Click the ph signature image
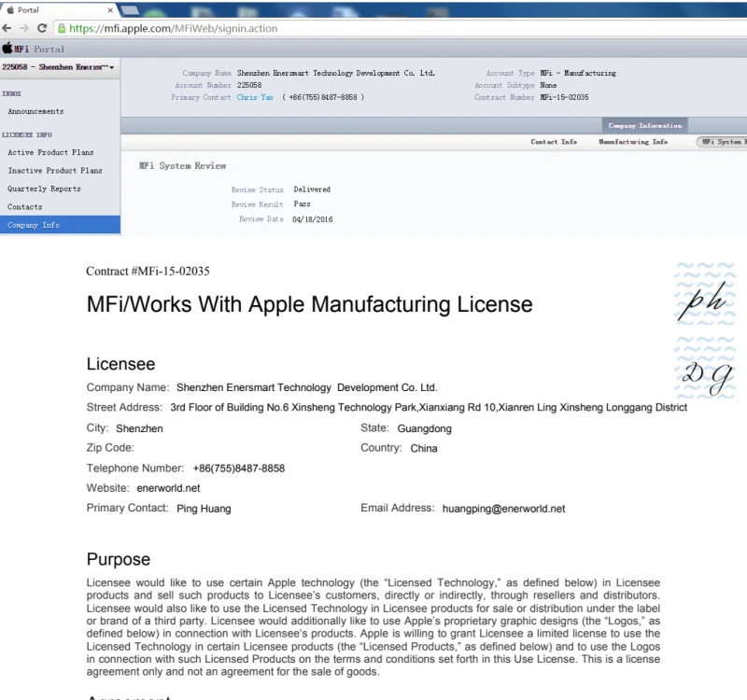 coord(704,303)
